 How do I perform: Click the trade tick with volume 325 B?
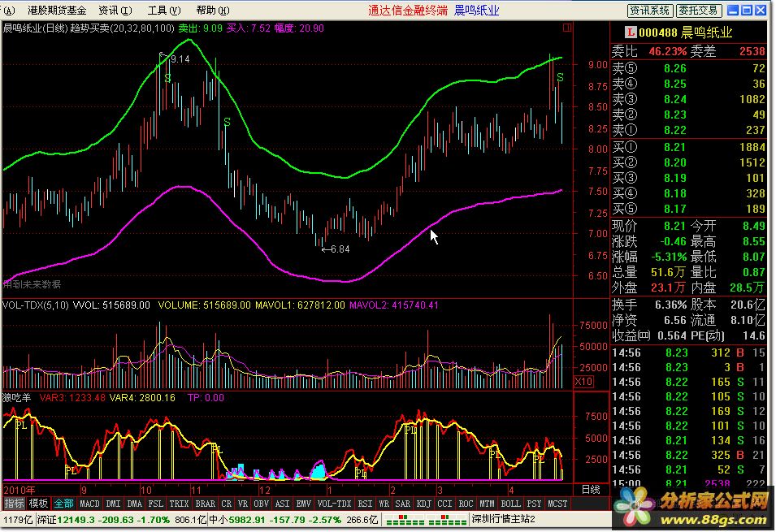tap(688, 455)
